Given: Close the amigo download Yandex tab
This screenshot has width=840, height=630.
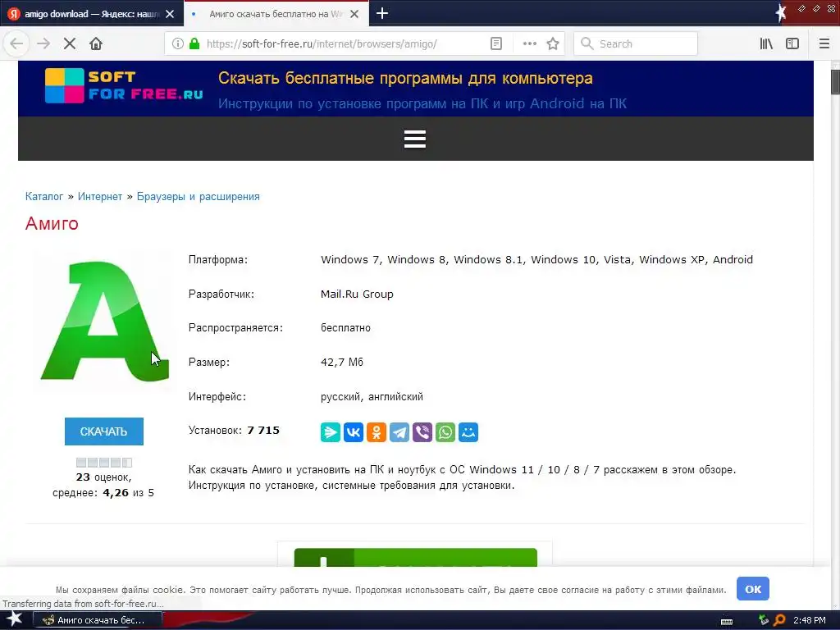Looking at the screenshot, I should click(x=170, y=14).
